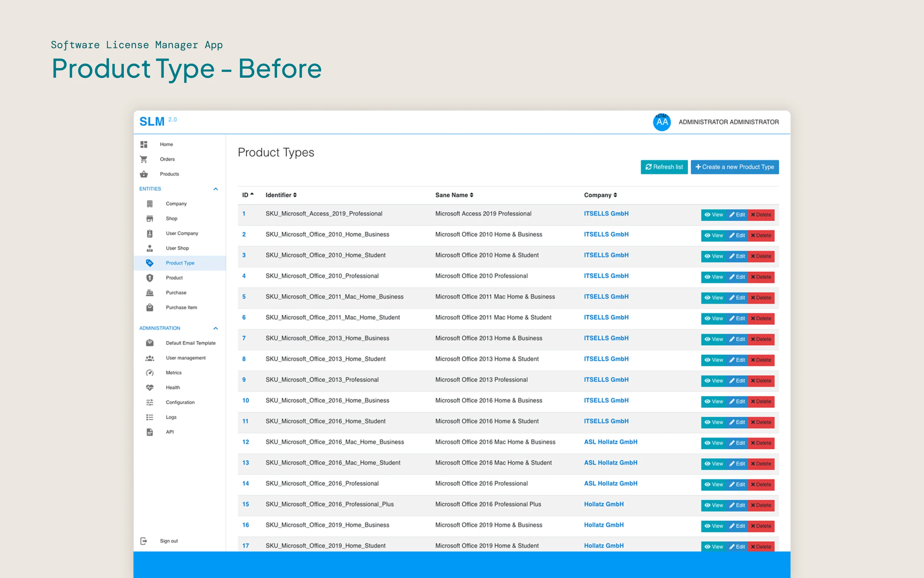This screenshot has height=578, width=924.
Task: Click Create a new Product Type
Action: 735,167
